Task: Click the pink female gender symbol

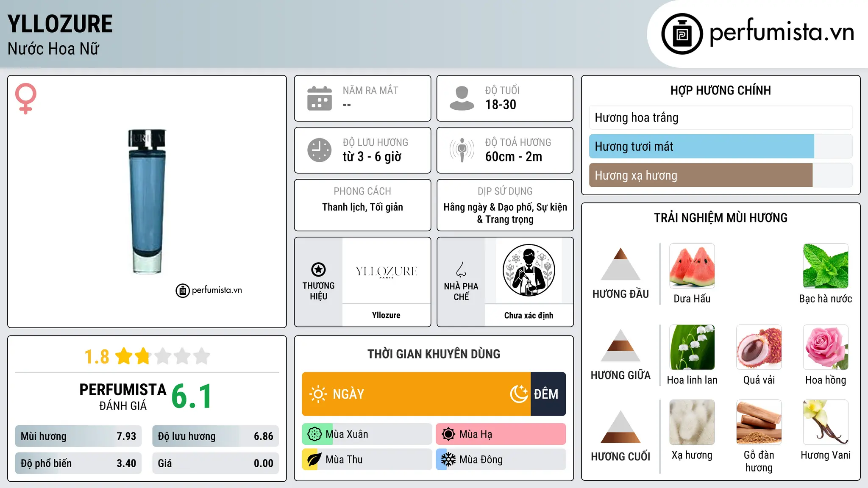Action: [26, 98]
